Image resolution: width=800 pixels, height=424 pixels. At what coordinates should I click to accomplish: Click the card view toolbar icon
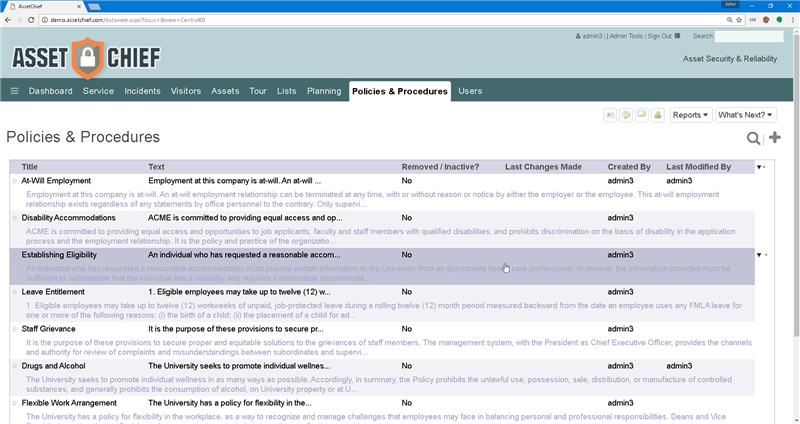610,115
